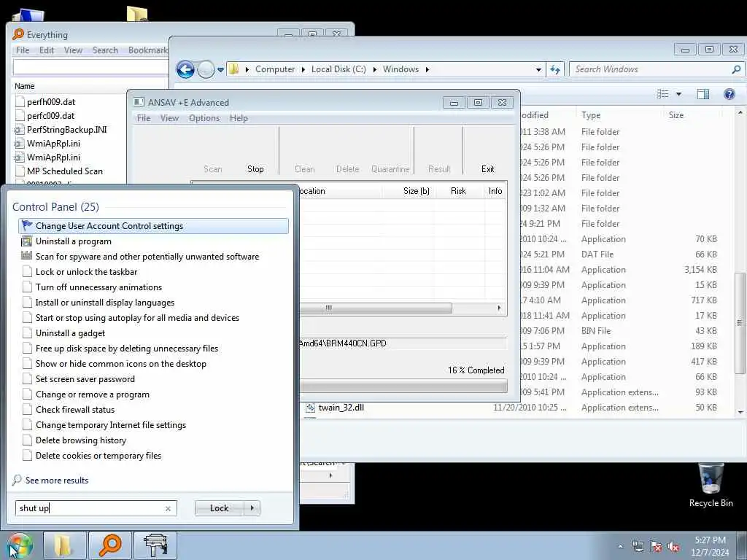Click the Name column header in Everything
This screenshot has height=560, width=747.
pyautogui.click(x=25, y=86)
